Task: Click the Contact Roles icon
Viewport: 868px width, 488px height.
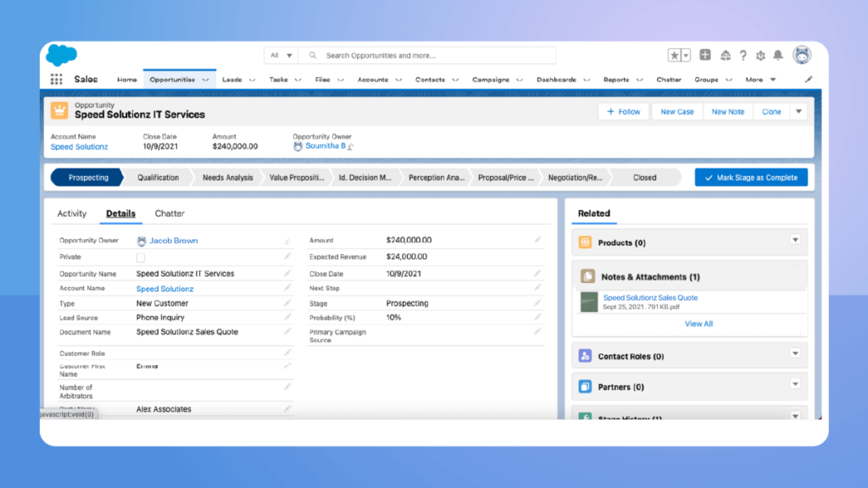Action: click(585, 356)
